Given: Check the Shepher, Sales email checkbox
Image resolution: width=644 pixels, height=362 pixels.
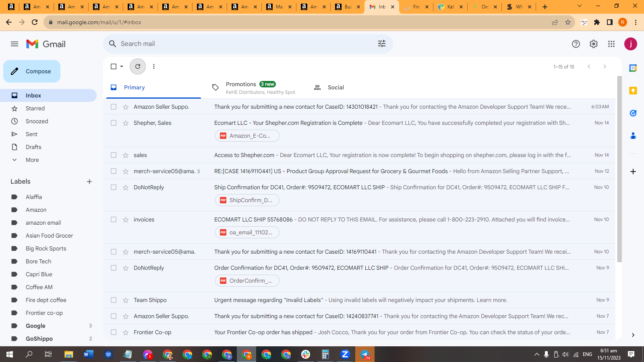Looking at the screenshot, I should coord(114,123).
